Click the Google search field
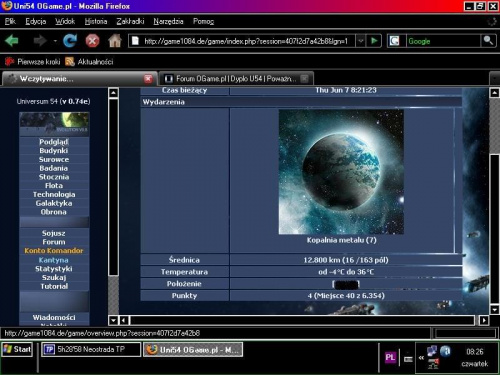500x375 pixels. coord(443,41)
